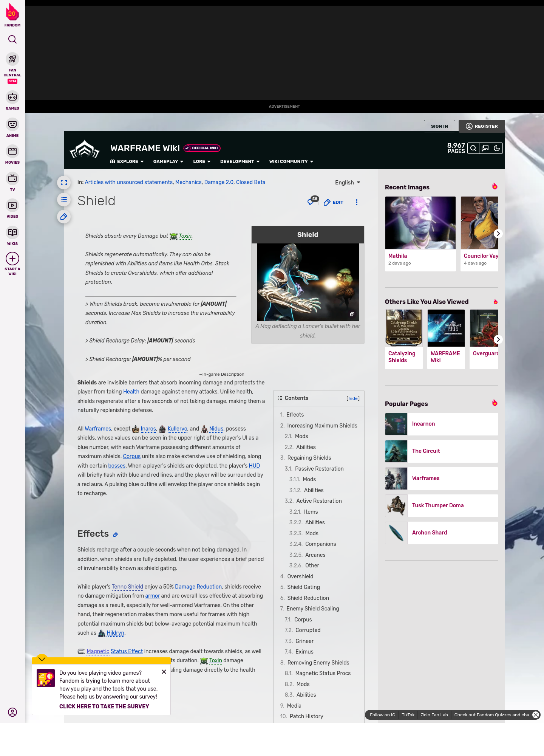Open Fan Central rocket icon

click(x=12, y=59)
